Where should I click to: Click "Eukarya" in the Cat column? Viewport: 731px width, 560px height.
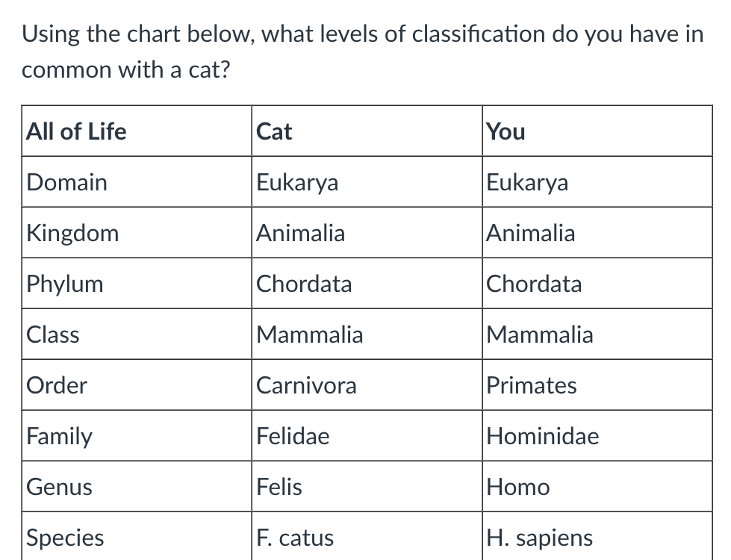(297, 183)
